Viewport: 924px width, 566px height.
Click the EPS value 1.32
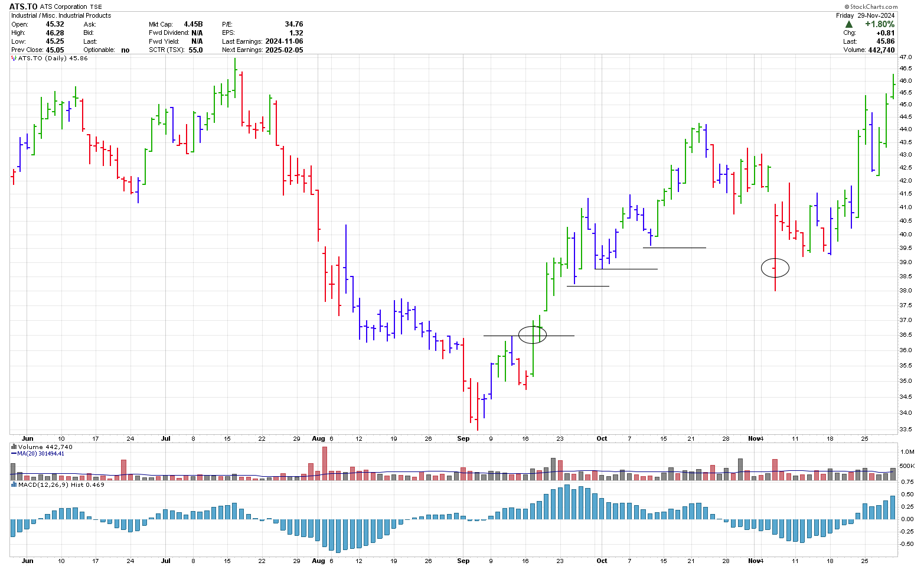(x=296, y=33)
